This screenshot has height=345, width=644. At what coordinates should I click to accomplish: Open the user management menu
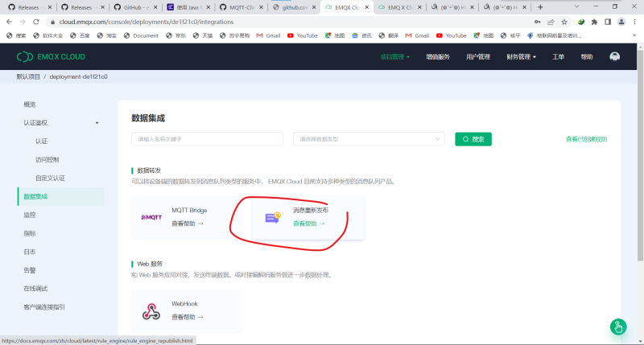pyautogui.click(x=478, y=56)
